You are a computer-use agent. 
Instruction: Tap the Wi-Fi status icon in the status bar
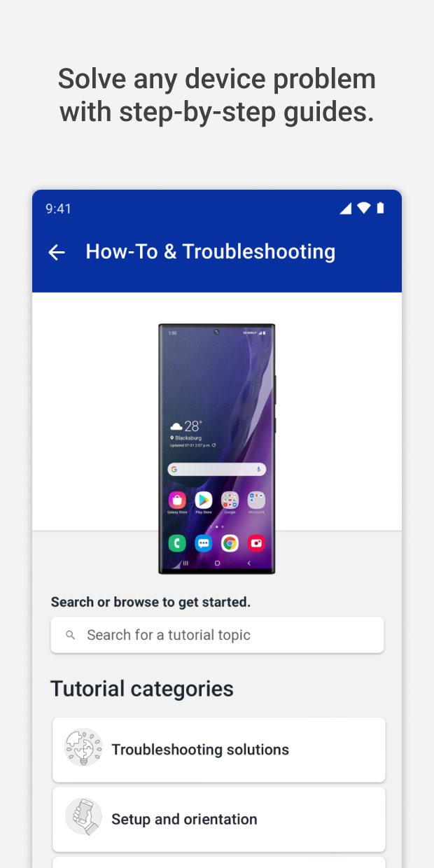(363, 208)
